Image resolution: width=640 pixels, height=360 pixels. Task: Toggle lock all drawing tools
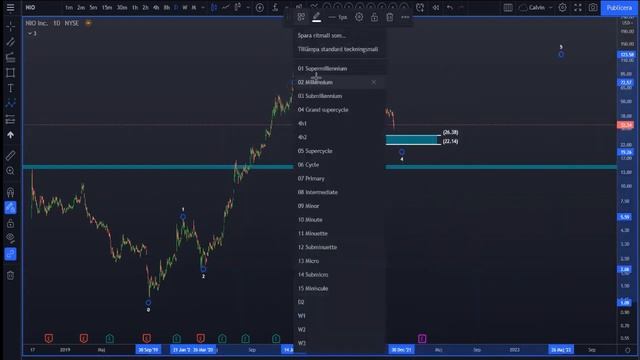point(11,223)
